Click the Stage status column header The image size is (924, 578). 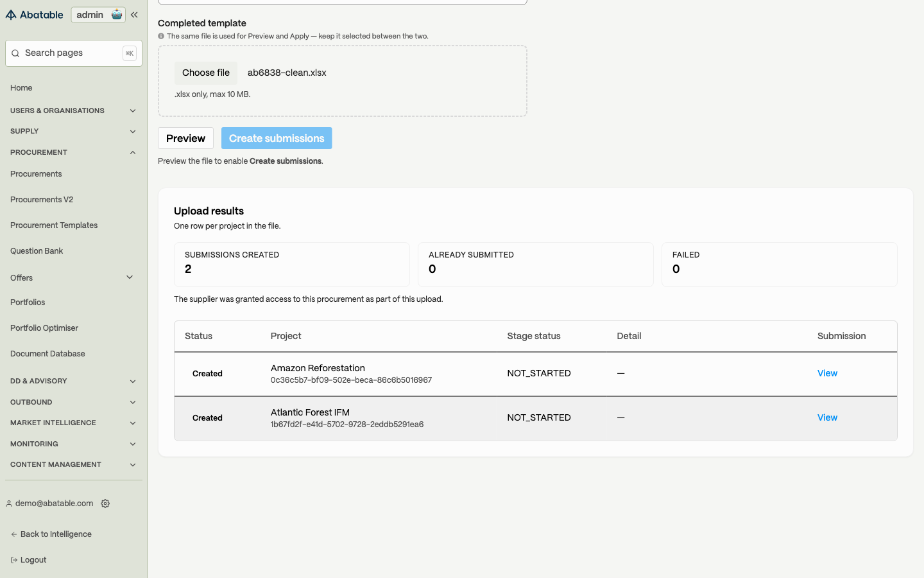[534, 336]
